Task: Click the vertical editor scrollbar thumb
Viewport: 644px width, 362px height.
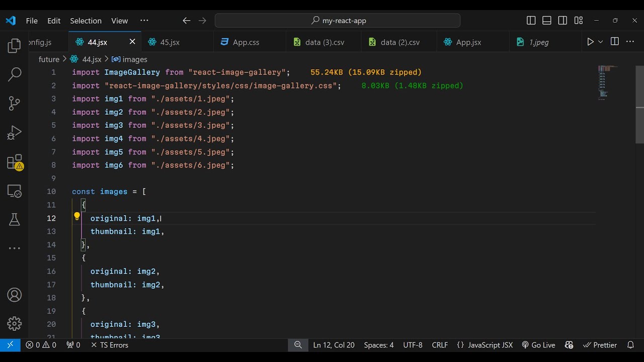Action: pos(640,104)
